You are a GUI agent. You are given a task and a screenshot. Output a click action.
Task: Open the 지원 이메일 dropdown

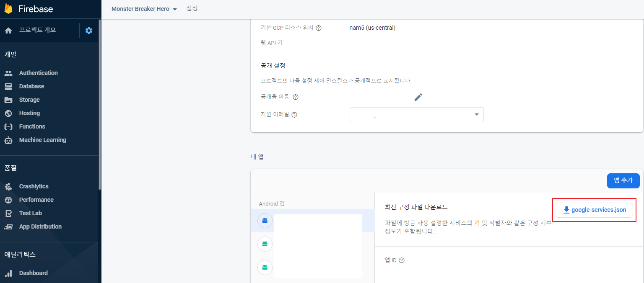(417, 115)
